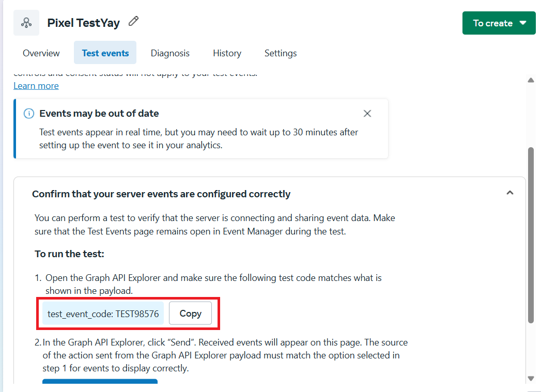Click the vertical scrollbar thumb

click(531, 235)
